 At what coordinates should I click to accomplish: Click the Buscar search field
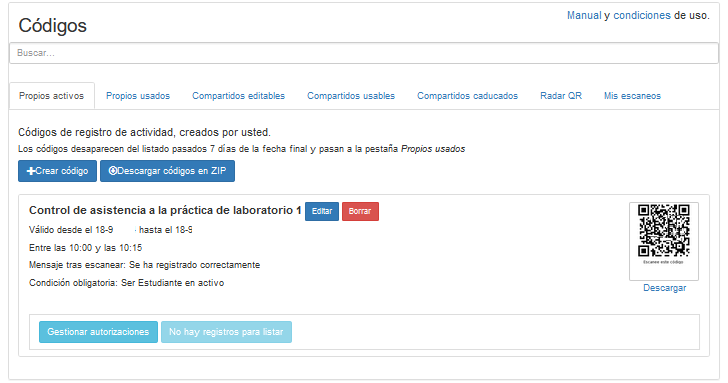[x=364, y=53]
